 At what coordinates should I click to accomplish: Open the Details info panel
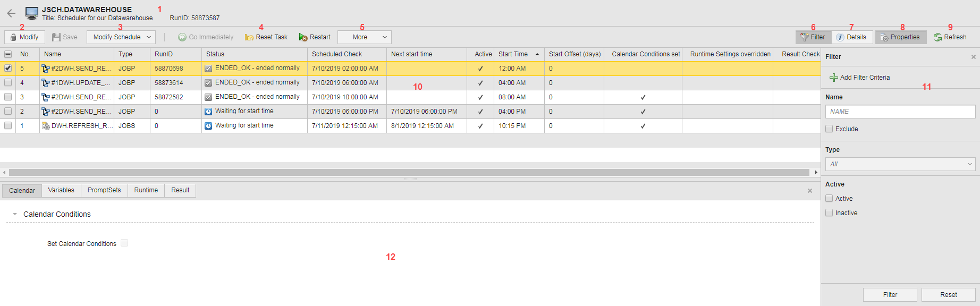coord(851,37)
